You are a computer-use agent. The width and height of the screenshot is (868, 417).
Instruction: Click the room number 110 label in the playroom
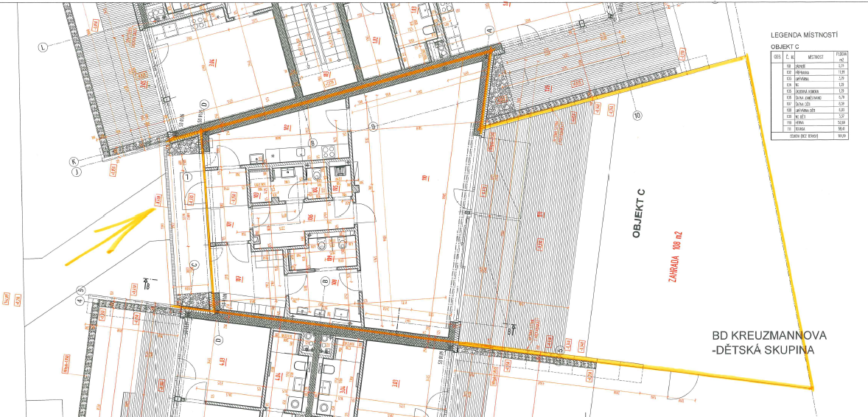coord(424,178)
